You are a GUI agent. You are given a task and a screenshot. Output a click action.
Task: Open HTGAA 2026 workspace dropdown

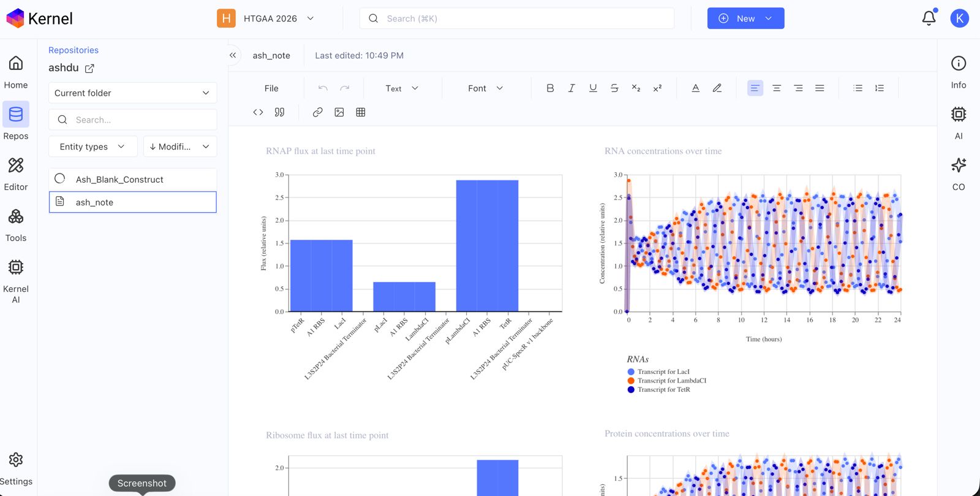(x=266, y=18)
